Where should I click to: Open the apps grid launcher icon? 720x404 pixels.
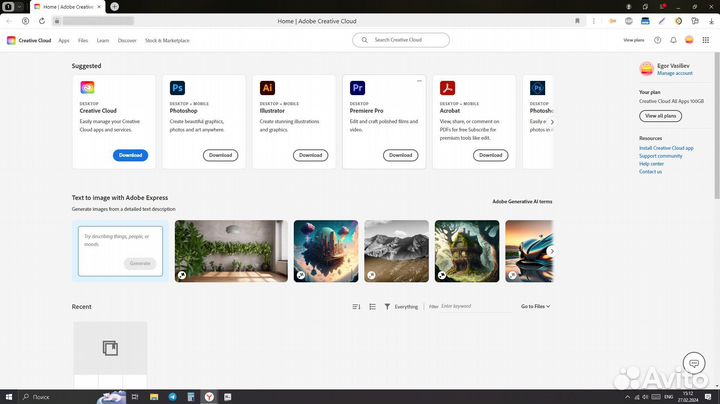point(706,40)
